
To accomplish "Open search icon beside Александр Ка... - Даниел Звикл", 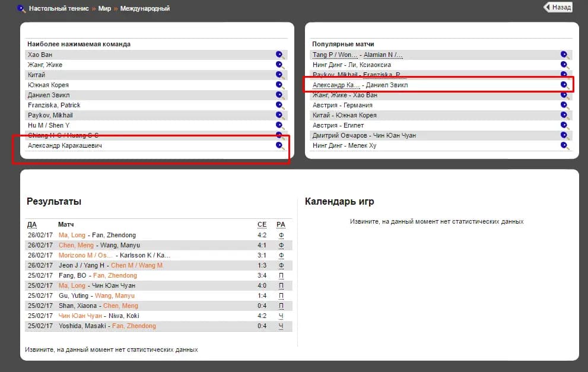I will point(565,85).
